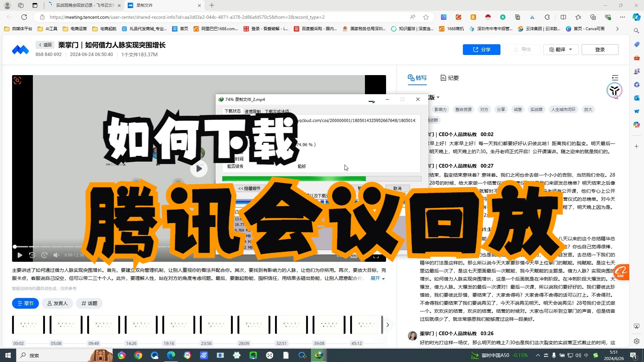The image size is (644, 362).
Task: Select the 章节 tab
Action: tap(25, 303)
